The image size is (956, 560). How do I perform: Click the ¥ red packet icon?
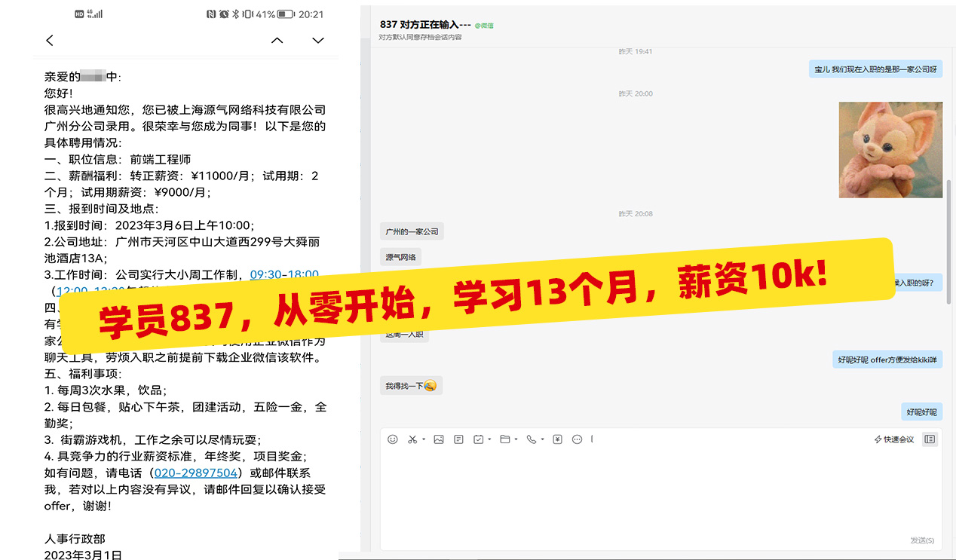click(x=557, y=439)
